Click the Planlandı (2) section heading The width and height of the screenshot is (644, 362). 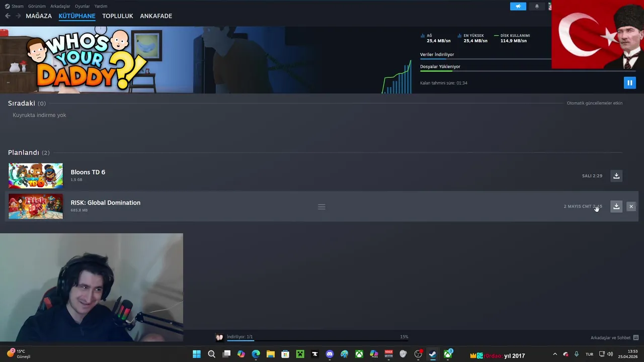tap(29, 152)
